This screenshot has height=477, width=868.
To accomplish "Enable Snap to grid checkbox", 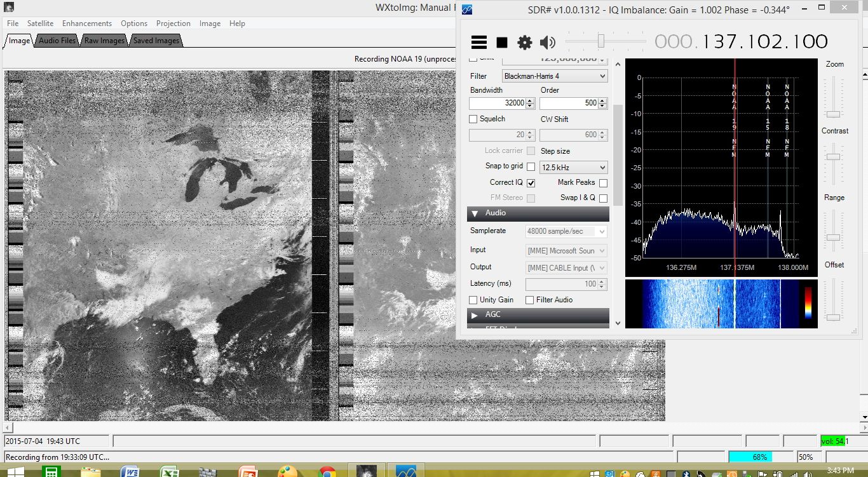I will pyautogui.click(x=531, y=166).
